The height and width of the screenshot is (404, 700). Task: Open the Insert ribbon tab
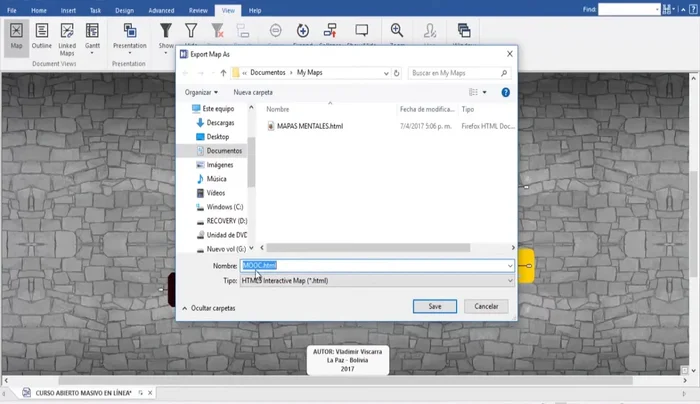67,9
